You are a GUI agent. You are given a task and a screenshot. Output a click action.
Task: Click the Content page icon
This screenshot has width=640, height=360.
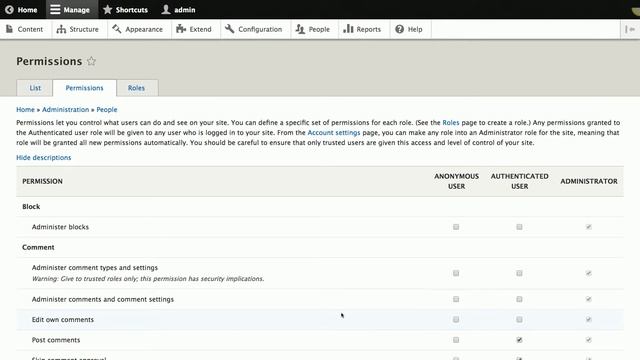(9, 29)
